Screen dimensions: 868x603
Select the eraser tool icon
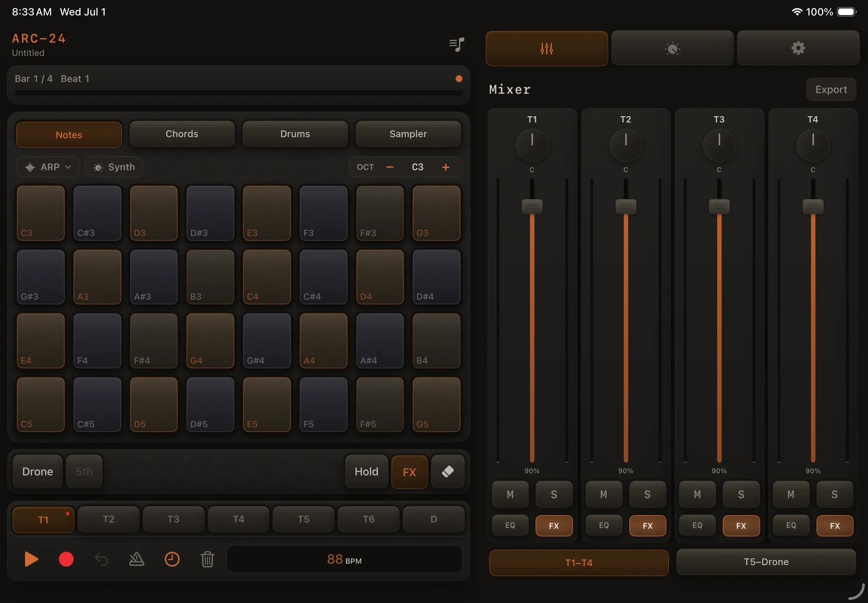(448, 471)
